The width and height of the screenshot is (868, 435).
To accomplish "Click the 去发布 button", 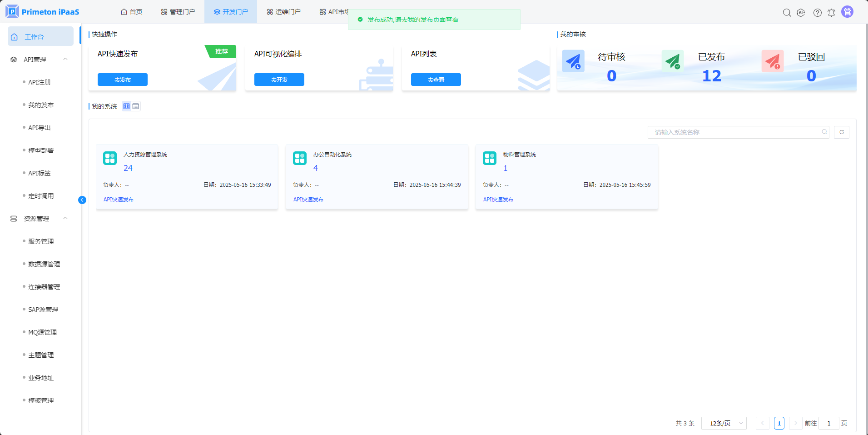I will (123, 80).
